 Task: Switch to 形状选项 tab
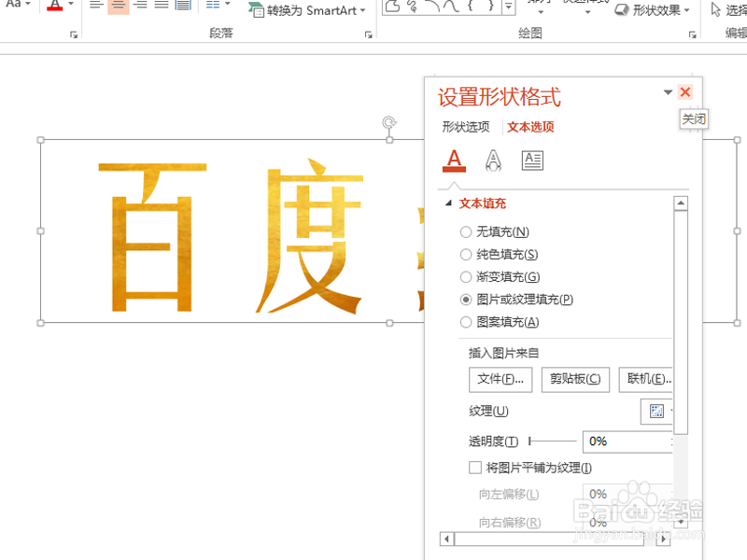tap(465, 127)
